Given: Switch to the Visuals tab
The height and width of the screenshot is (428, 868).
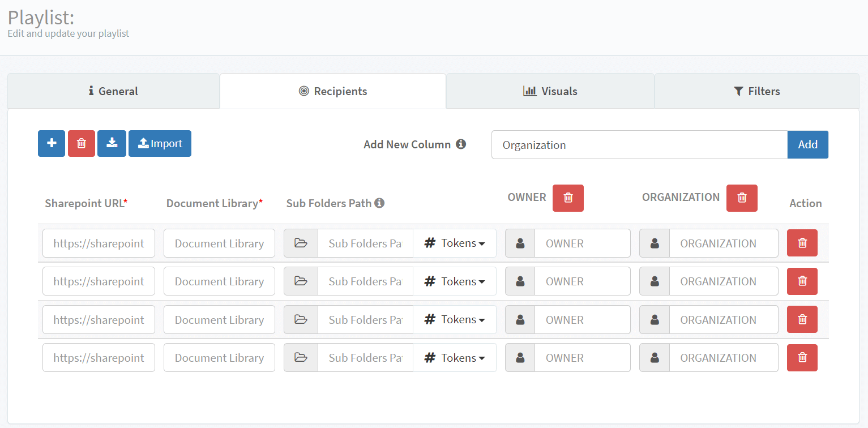Looking at the screenshot, I should [x=550, y=91].
